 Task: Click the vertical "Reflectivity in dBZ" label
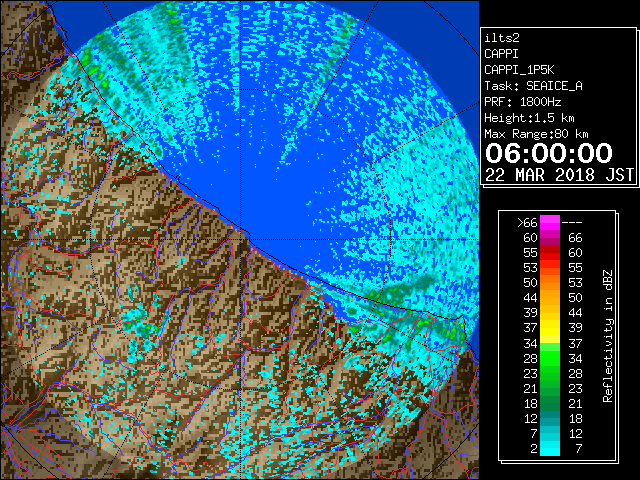608,336
